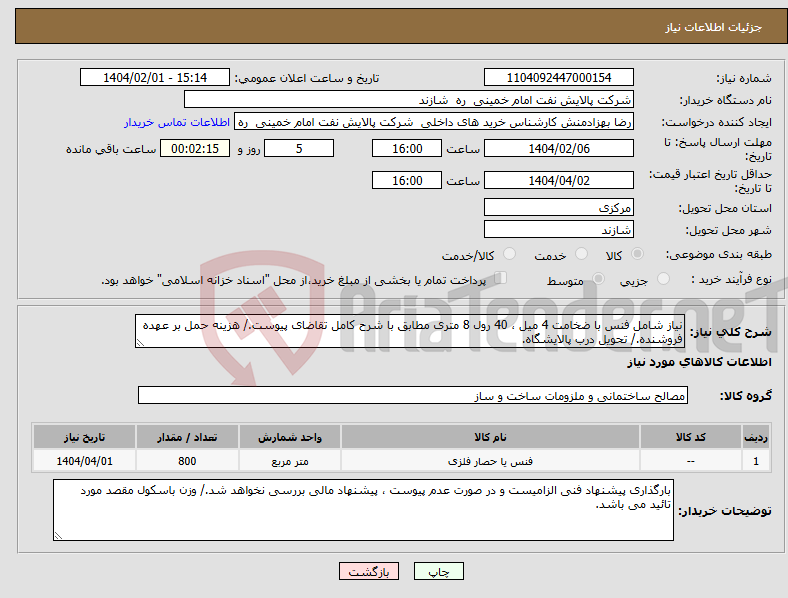The height and width of the screenshot is (598, 788).
Task: Click the heading اطلاعات کالاهای مورد نیاز
Action: [x=699, y=362]
